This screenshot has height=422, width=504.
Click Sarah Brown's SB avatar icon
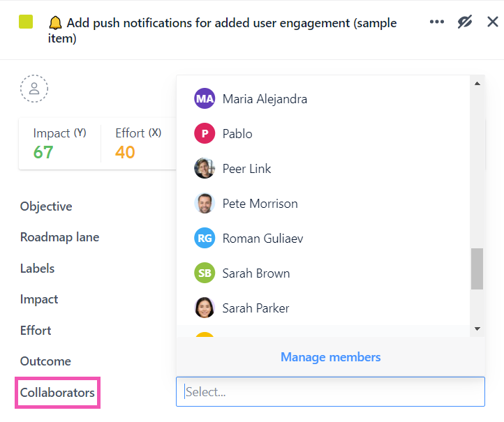(x=205, y=273)
